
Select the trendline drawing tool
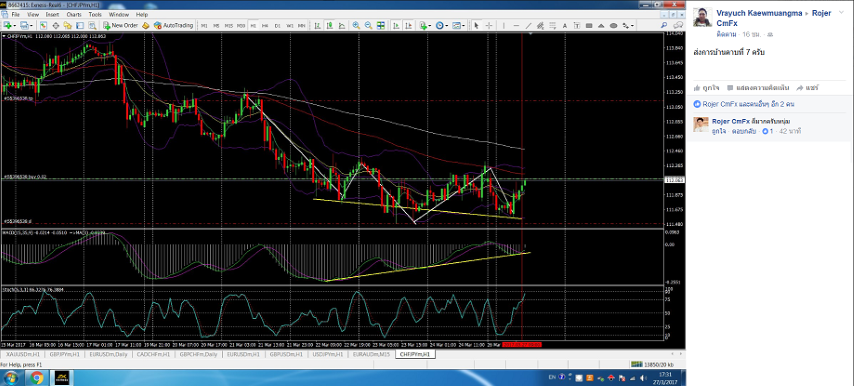[x=528, y=25]
